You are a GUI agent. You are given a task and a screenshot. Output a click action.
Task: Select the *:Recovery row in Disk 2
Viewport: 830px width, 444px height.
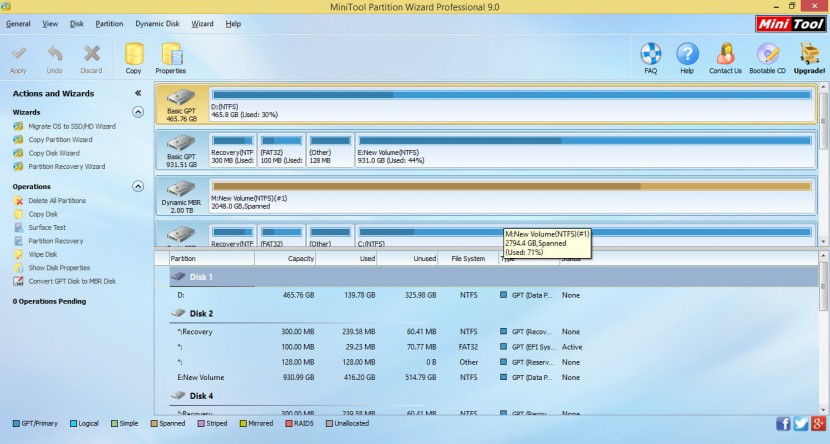487,332
